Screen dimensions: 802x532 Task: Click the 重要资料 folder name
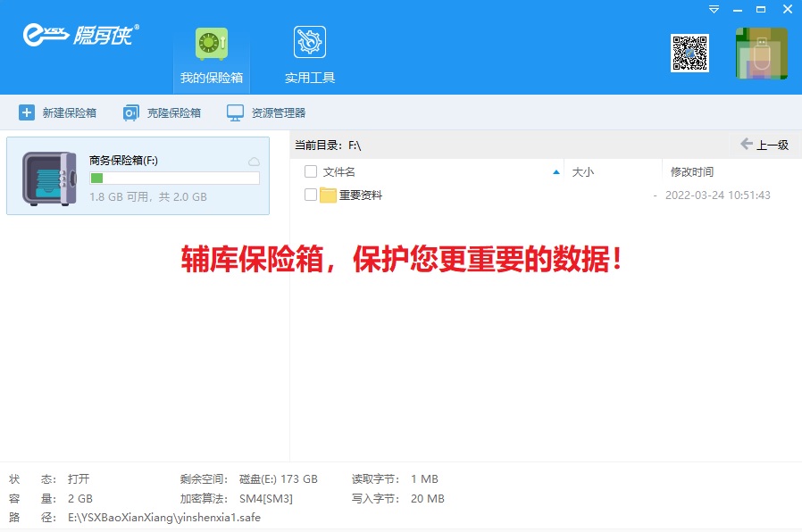(361, 195)
